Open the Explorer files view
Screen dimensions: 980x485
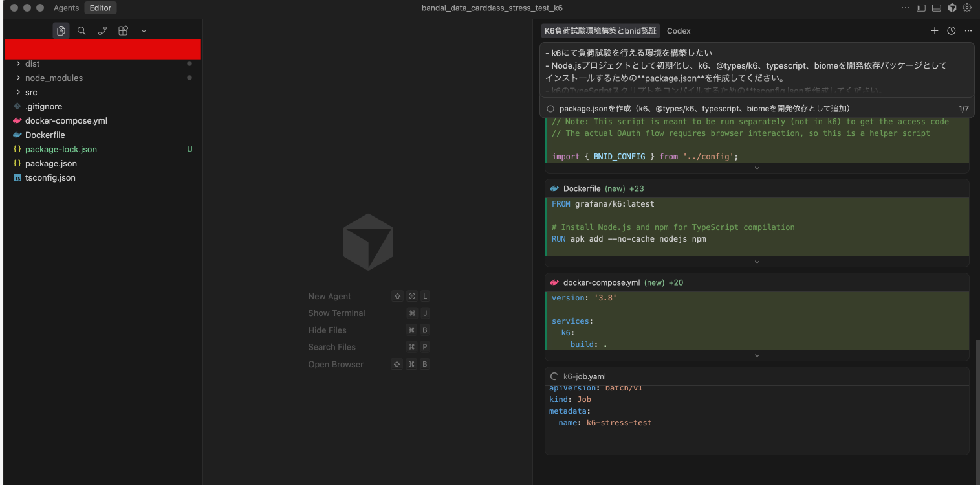click(61, 30)
